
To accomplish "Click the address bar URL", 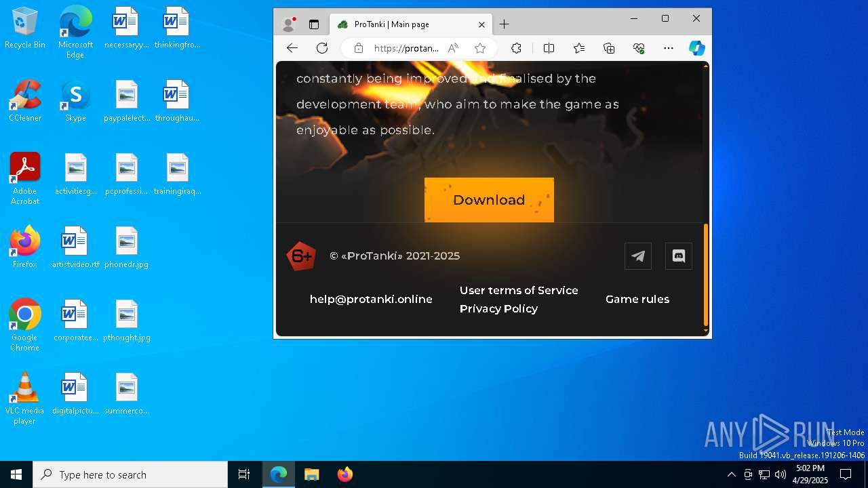I will [406, 48].
